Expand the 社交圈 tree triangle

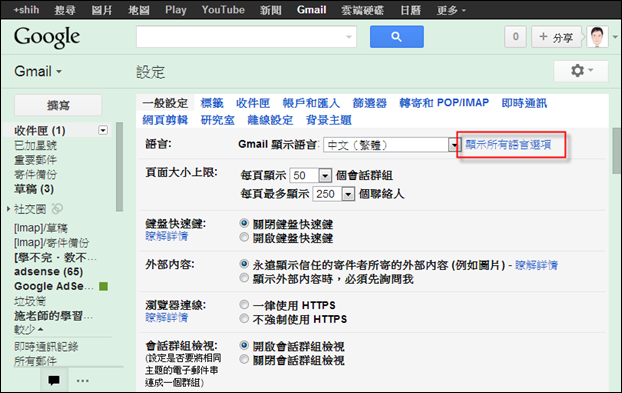click(8, 209)
